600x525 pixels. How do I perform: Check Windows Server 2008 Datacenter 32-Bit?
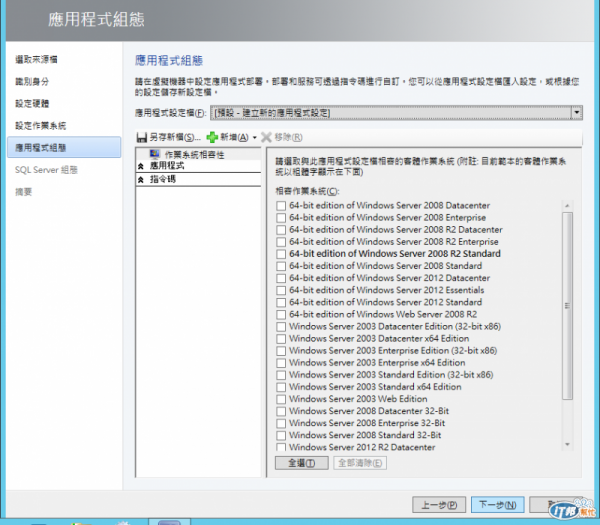tap(281, 412)
